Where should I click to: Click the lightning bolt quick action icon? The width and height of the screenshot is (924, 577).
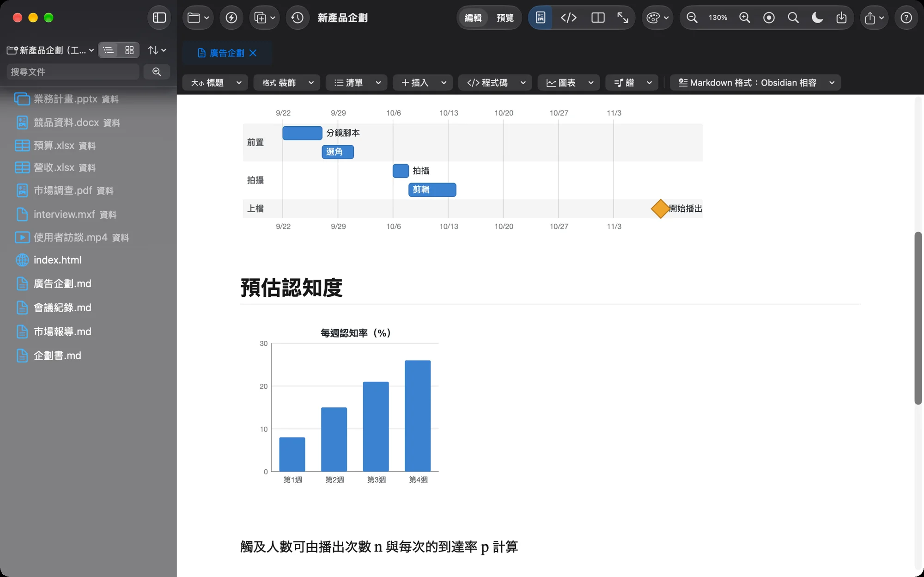(x=231, y=18)
